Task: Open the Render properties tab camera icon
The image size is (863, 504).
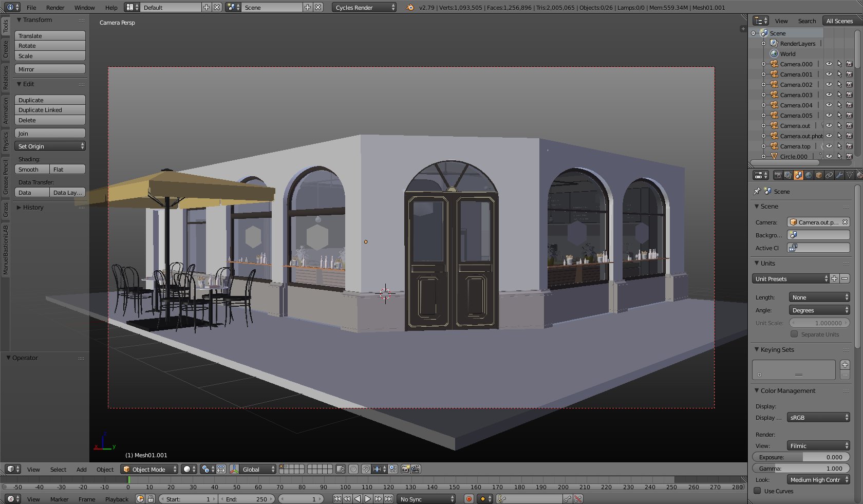Action: pyautogui.click(x=778, y=175)
